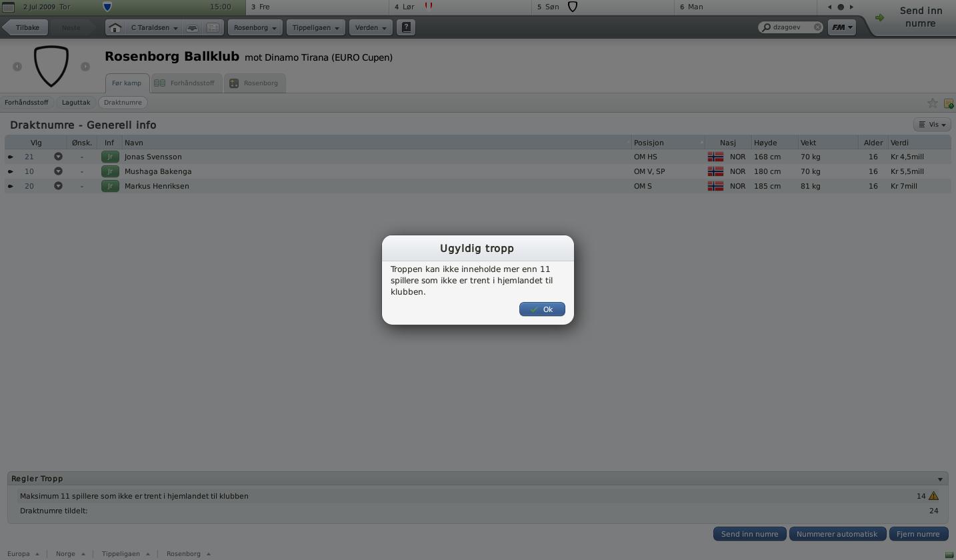Open the Rosenborg toolbar dropdown
Viewport: 956px width, 560px height.
(255, 27)
